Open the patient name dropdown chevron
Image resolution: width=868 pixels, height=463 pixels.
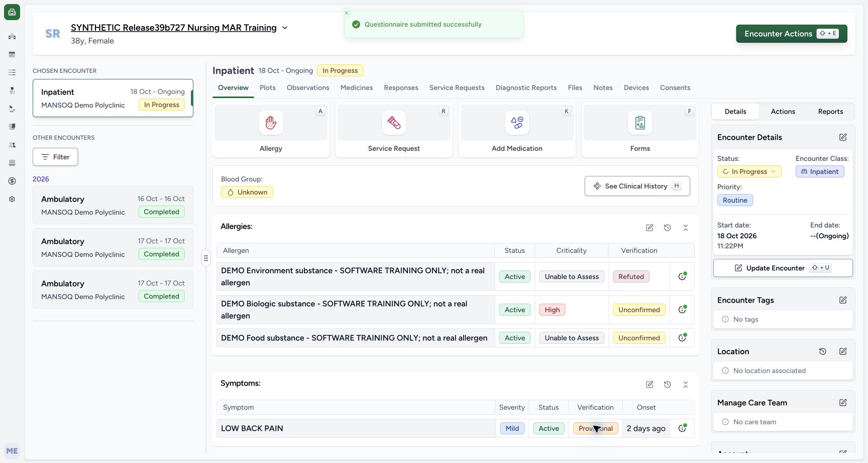point(285,28)
